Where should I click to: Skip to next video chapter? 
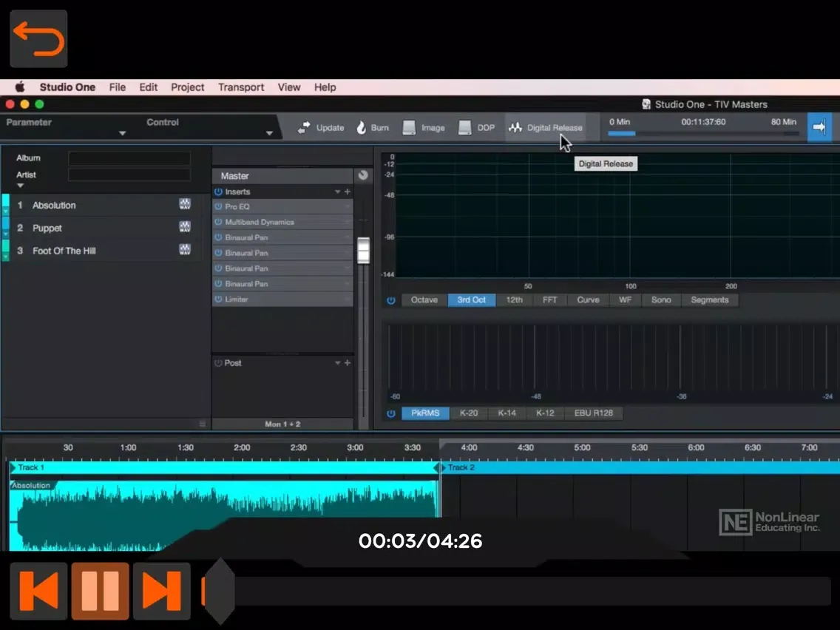point(162,591)
